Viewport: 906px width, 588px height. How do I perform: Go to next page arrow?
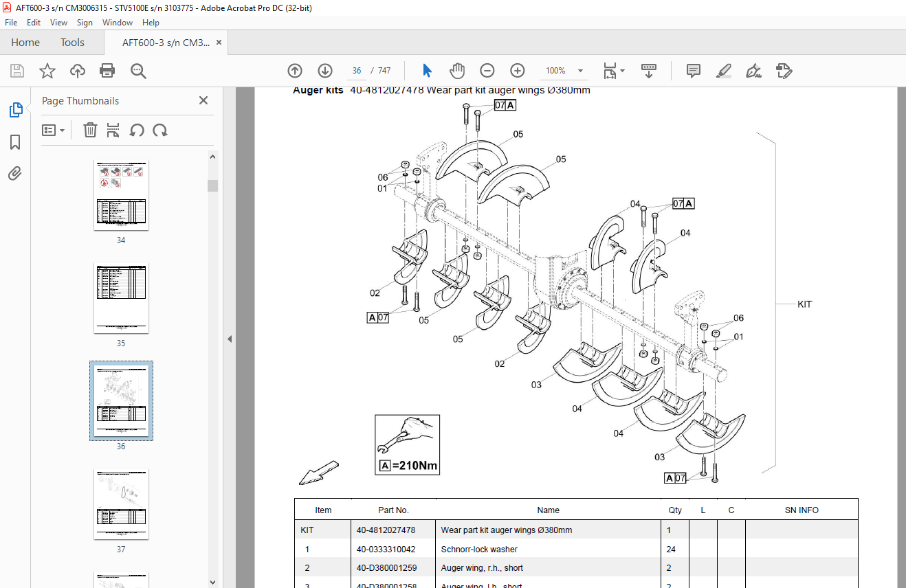[325, 71]
